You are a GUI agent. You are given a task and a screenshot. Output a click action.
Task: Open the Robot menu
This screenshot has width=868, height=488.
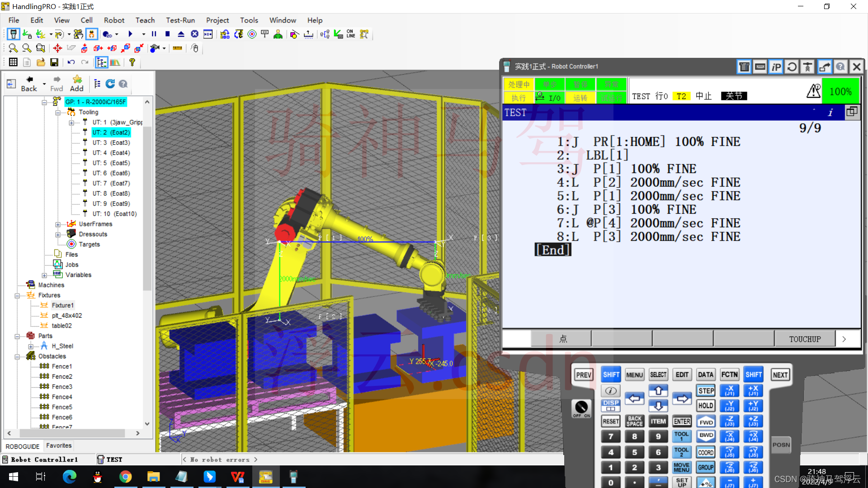114,20
